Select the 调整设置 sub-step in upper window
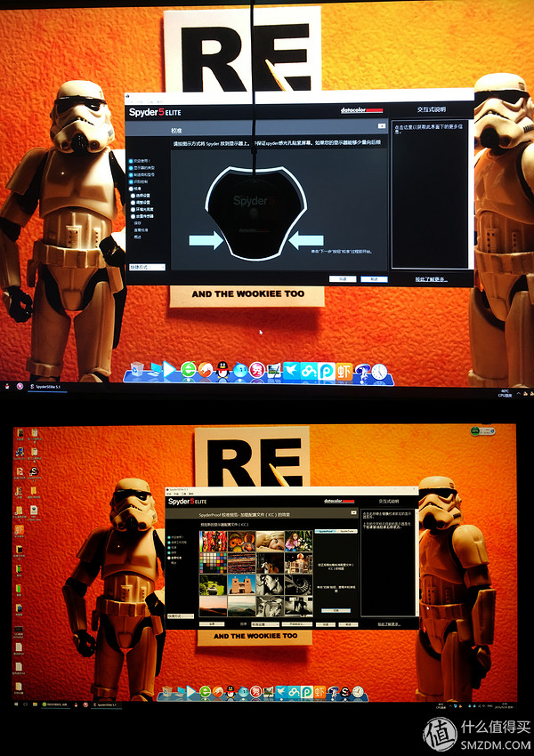 click(141, 203)
